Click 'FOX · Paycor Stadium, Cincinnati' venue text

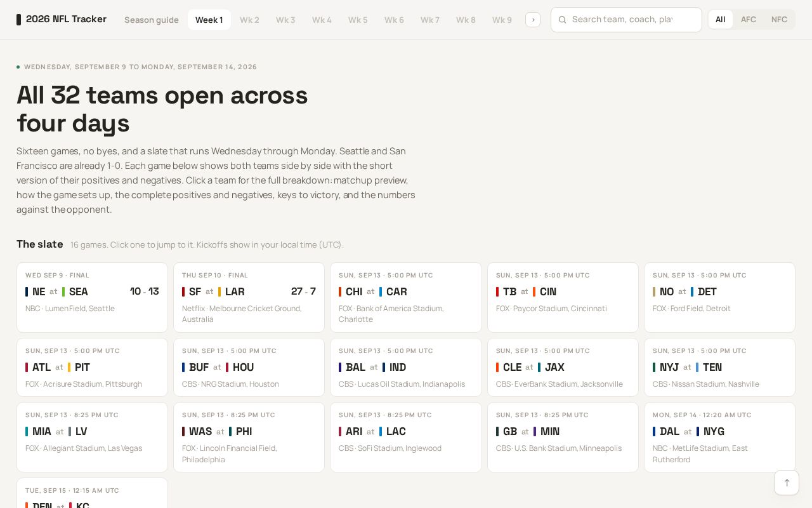(x=551, y=309)
